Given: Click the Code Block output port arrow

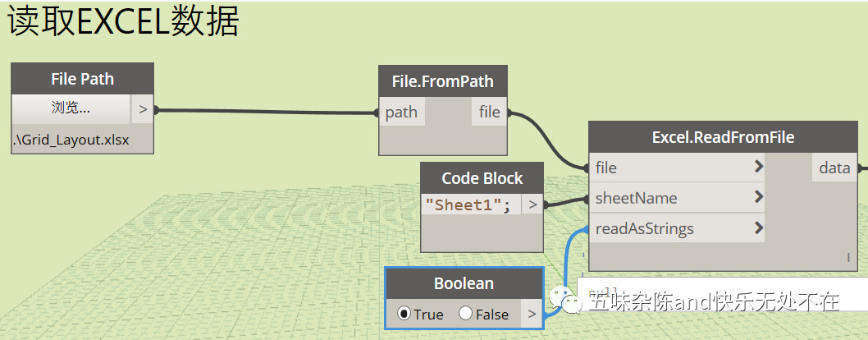Looking at the screenshot, I should (532, 205).
